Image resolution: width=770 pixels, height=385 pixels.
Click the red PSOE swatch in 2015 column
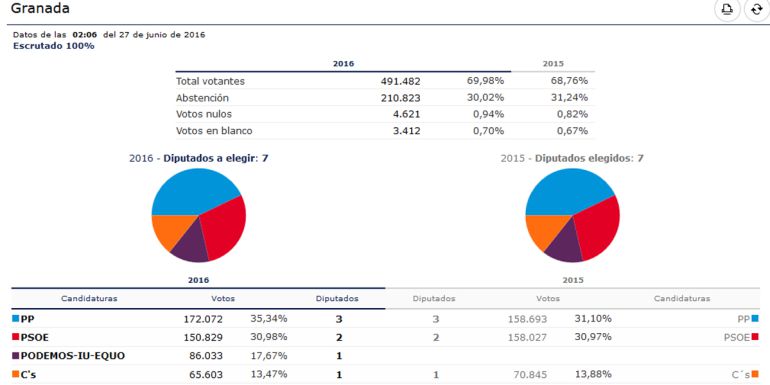click(x=755, y=337)
